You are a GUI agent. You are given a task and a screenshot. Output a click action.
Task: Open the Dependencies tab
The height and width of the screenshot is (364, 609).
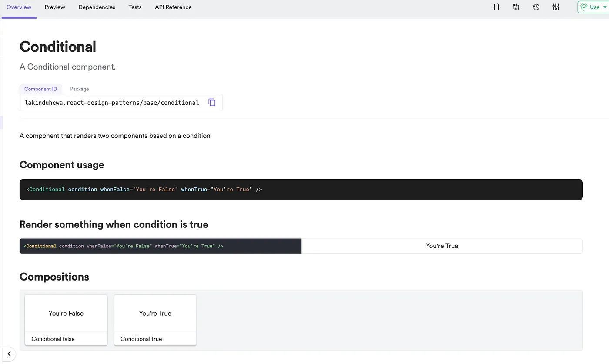[97, 7]
